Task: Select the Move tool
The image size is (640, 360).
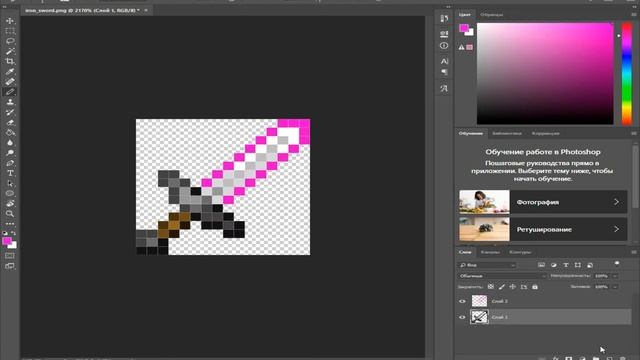Action: (10, 21)
